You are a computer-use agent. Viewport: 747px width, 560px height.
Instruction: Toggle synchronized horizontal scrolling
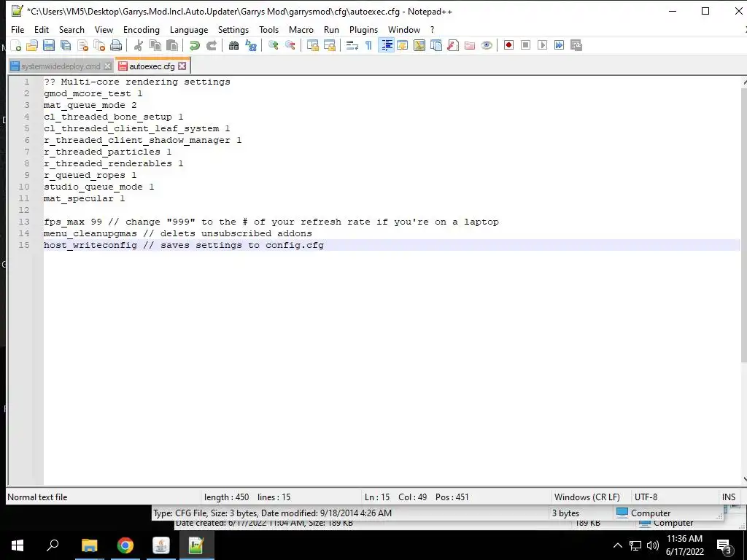329,45
